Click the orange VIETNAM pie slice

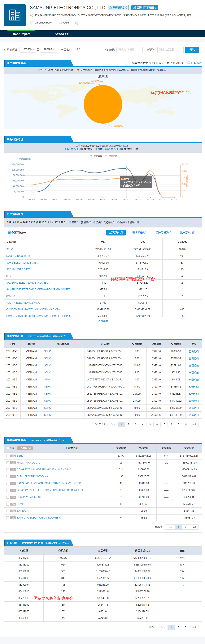[103, 104]
